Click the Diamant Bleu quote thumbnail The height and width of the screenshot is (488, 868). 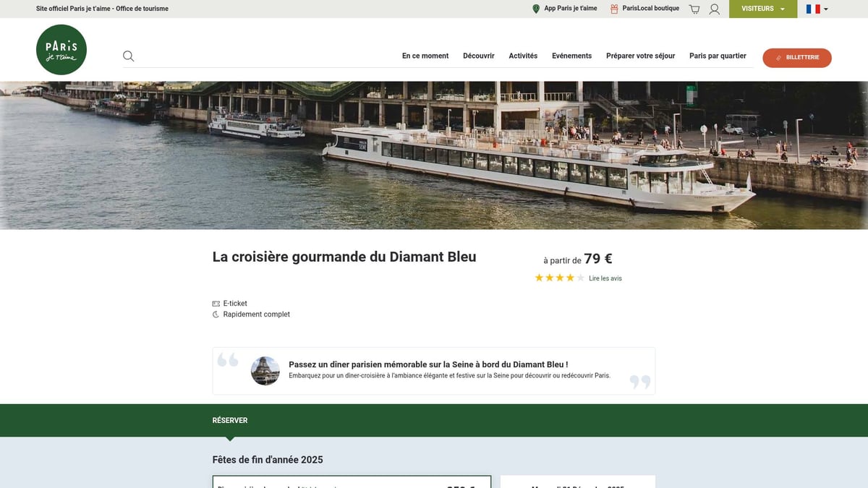click(265, 369)
